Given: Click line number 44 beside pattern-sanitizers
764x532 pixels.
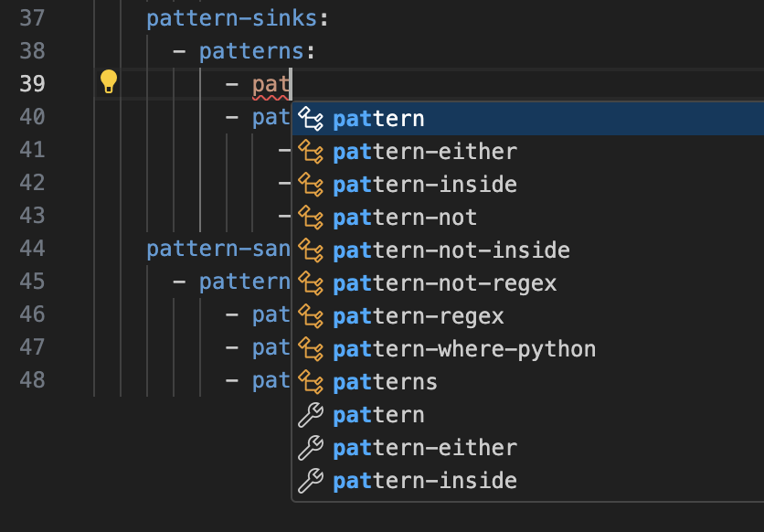Looking at the screenshot, I should 34,247.
